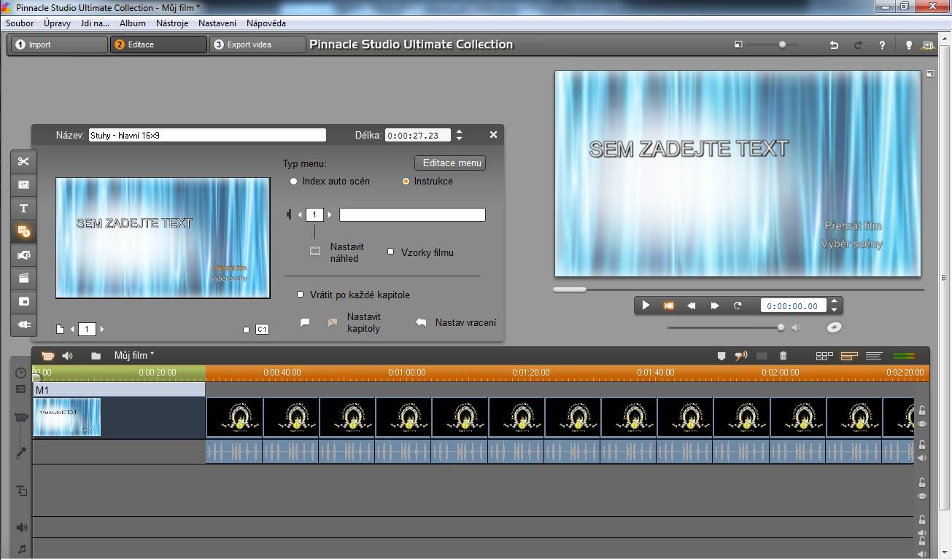Hide the title overlay track with eye icon
This screenshot has height=560, width=952.
(x=922, y=496)
